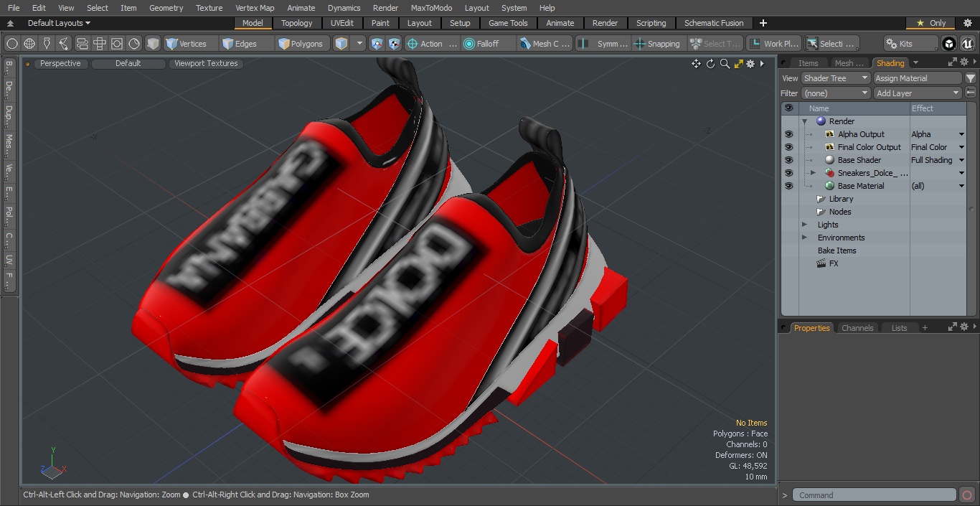
Task: Click the filter funnel icon in Shader Tree
Action: point(971,78)
